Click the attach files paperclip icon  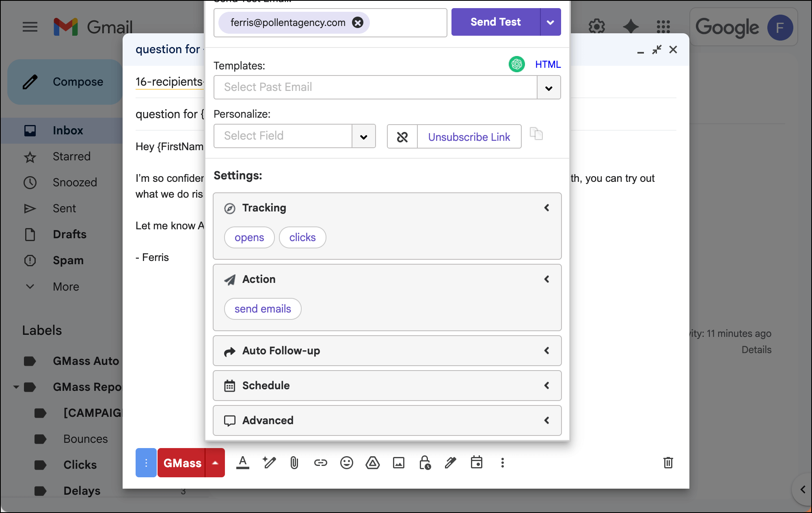pyautogui.click(x=294, y=463)
